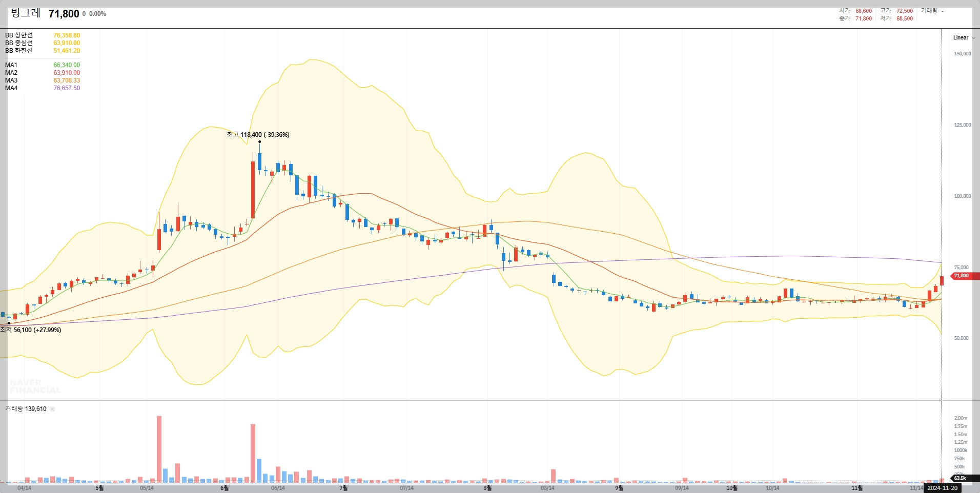
Task: Click the 5월 month axis label
Action: coord(99,488)
